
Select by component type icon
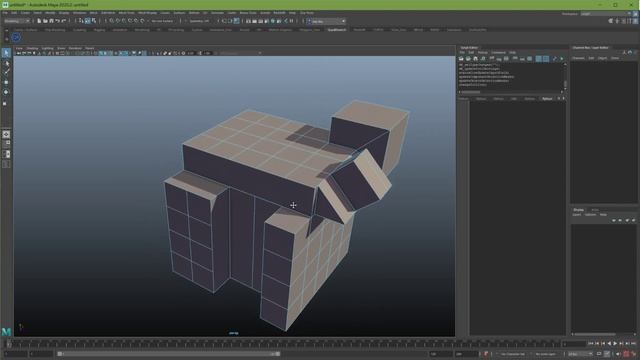(94, 21)
